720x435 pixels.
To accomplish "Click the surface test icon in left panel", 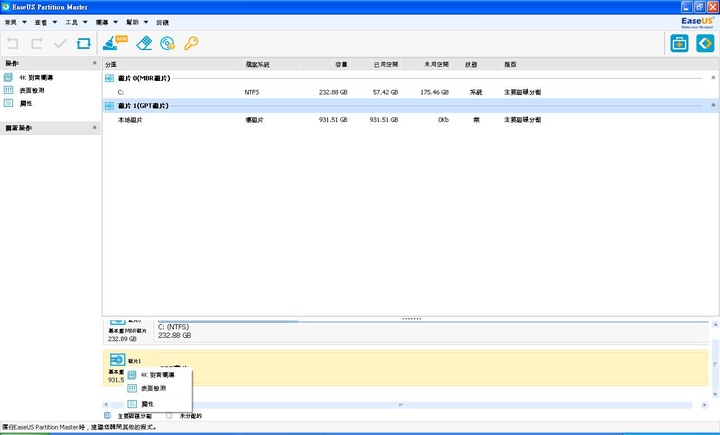I will coord(8,90).
